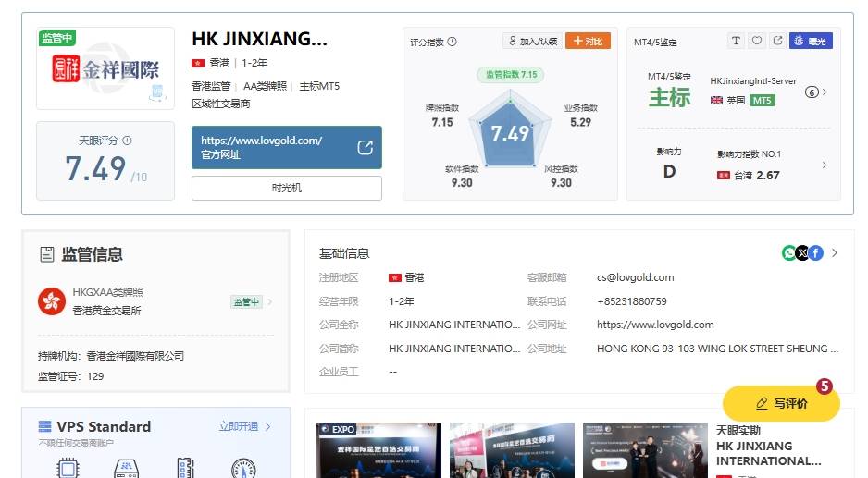Click the 金祥國際 broker logo
The width and height of the screenshot is (868, 478).
pyautogui.click(x=105, y=69)
